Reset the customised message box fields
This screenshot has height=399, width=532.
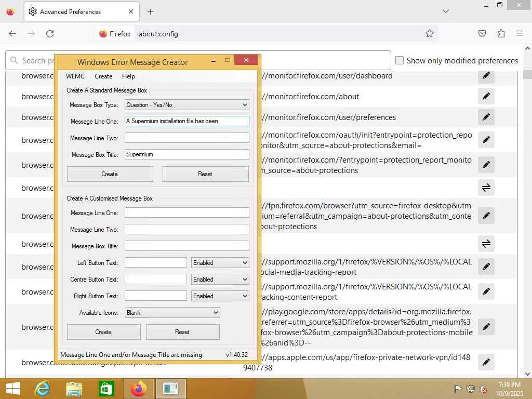(x=182, y=332)
